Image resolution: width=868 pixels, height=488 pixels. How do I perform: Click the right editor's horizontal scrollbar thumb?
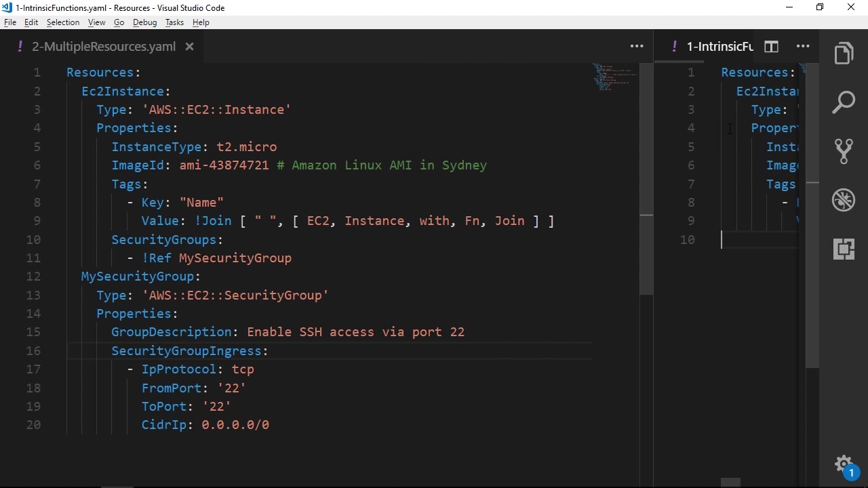pyautogui.click(x=730, y=483)
